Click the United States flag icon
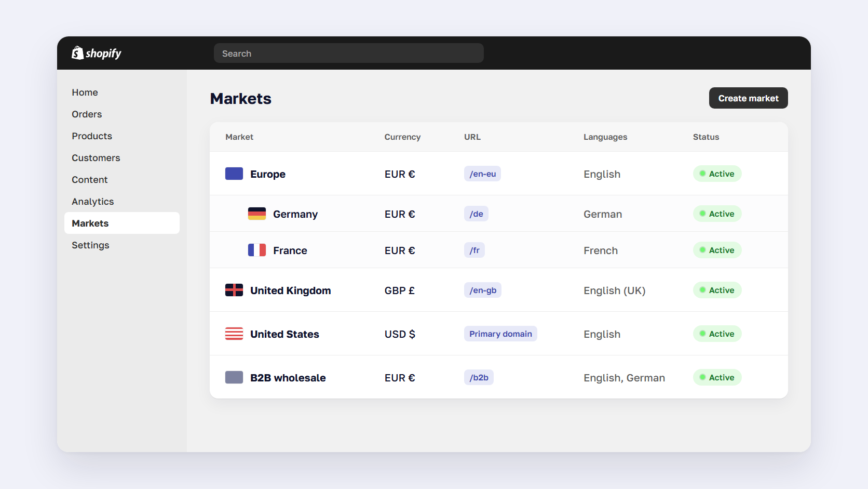Screen dimensions: 868x489 click(234, 334)
